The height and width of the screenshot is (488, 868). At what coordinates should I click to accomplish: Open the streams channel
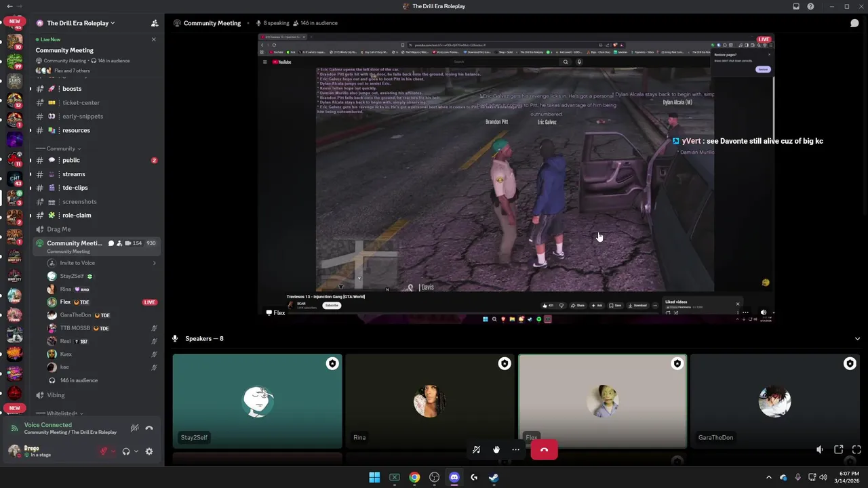[96, 174]
